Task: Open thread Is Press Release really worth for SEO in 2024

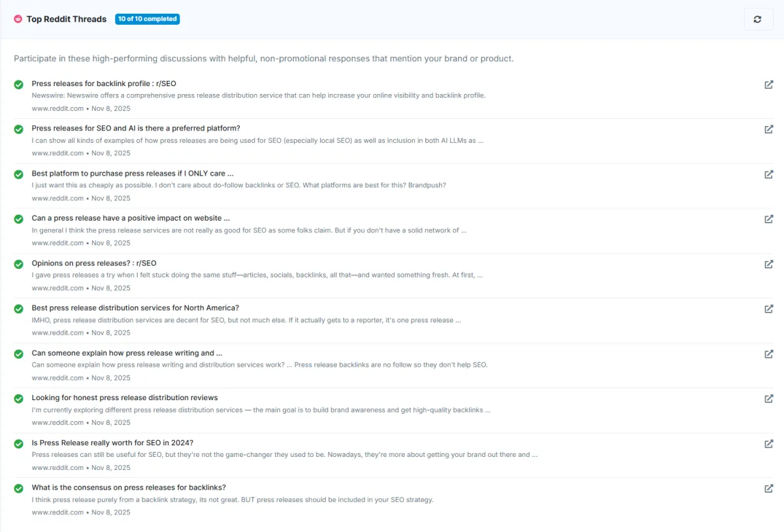Action: click(112, 443)
